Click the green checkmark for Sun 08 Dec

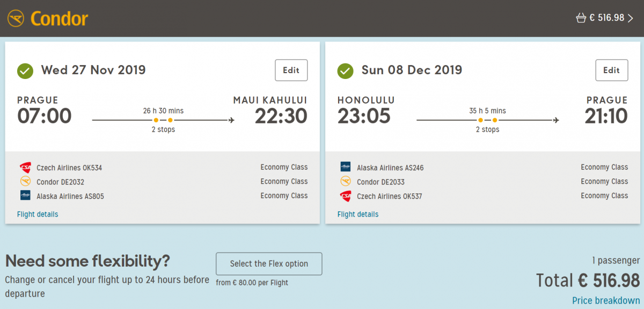click(345, 71)
